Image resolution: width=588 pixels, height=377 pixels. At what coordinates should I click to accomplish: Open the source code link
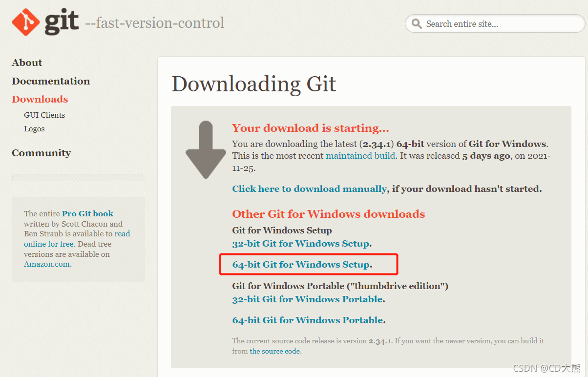[x=275, y=351]
